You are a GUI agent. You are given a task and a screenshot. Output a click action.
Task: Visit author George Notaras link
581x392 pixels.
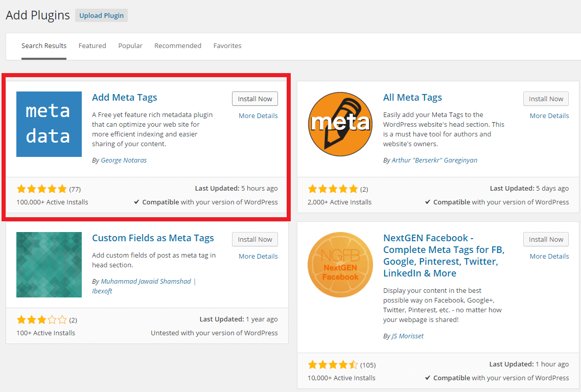[124, 160]
